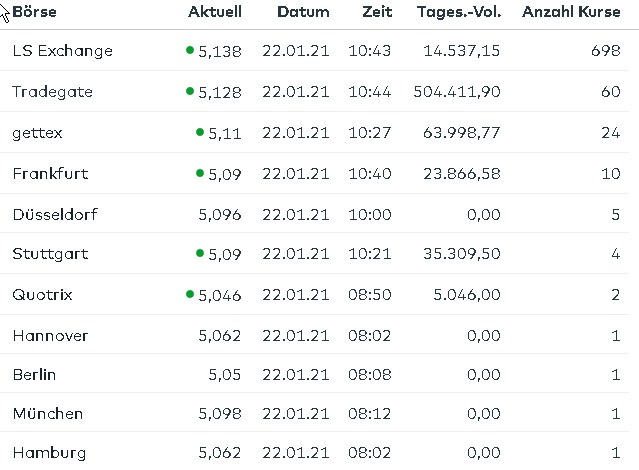Sort by Tages.-Vol. column header

457,12
